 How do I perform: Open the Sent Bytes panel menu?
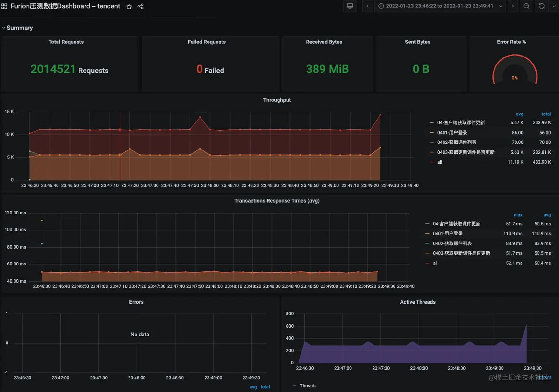[417, 42]
